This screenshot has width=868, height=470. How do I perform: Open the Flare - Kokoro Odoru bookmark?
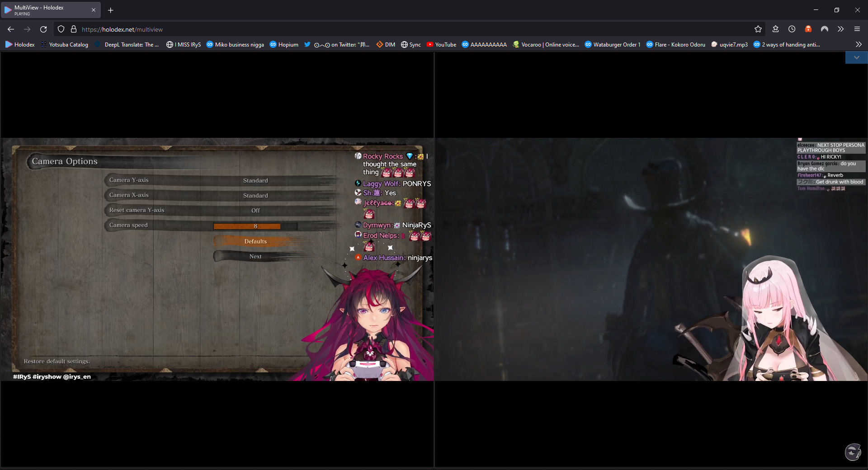tap(676, 45)
